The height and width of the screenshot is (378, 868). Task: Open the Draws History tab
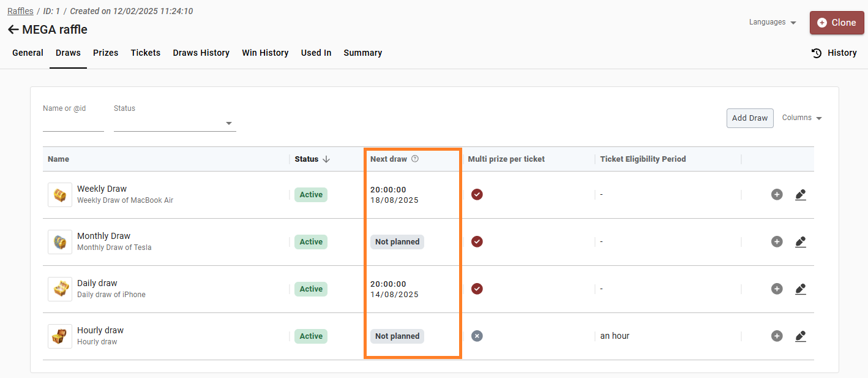[x=201, y=53]
